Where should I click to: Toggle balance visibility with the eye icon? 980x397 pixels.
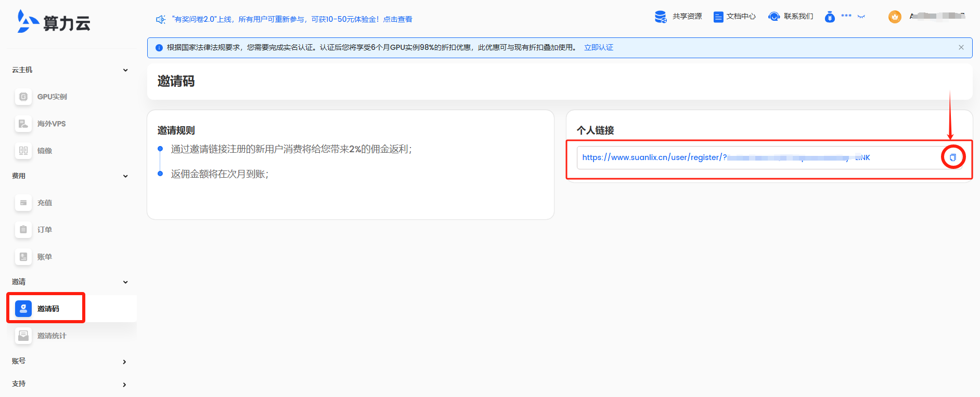point(861,17)
